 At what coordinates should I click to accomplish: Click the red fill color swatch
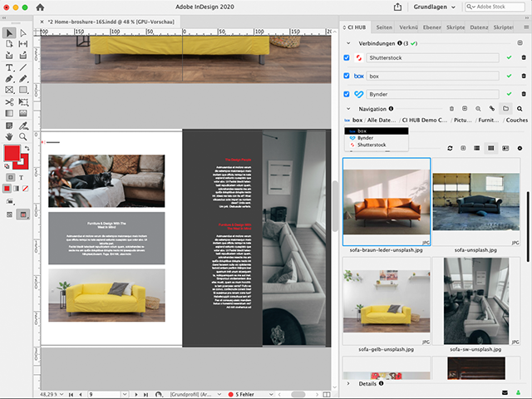click(x=12, y=154)
